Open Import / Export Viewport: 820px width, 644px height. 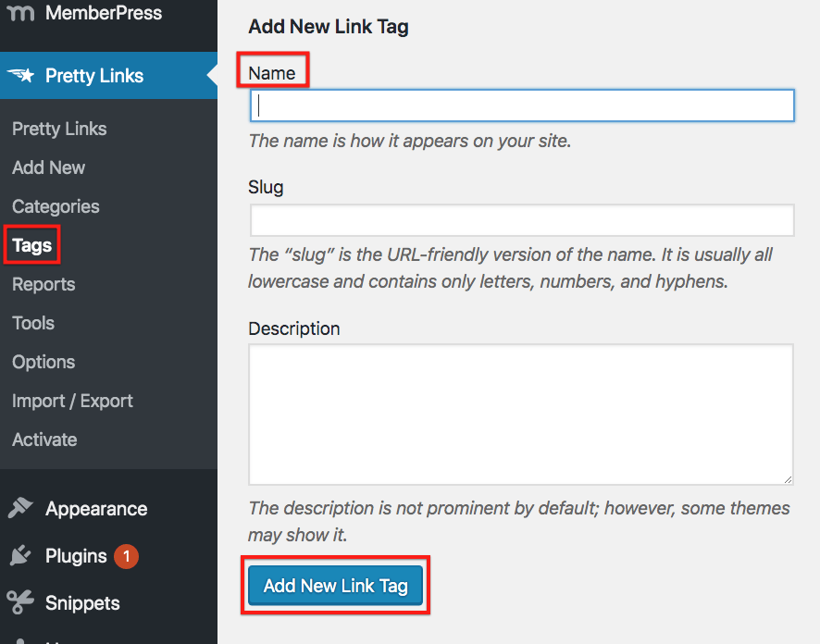pyautogui.click(x=72, y=401)
